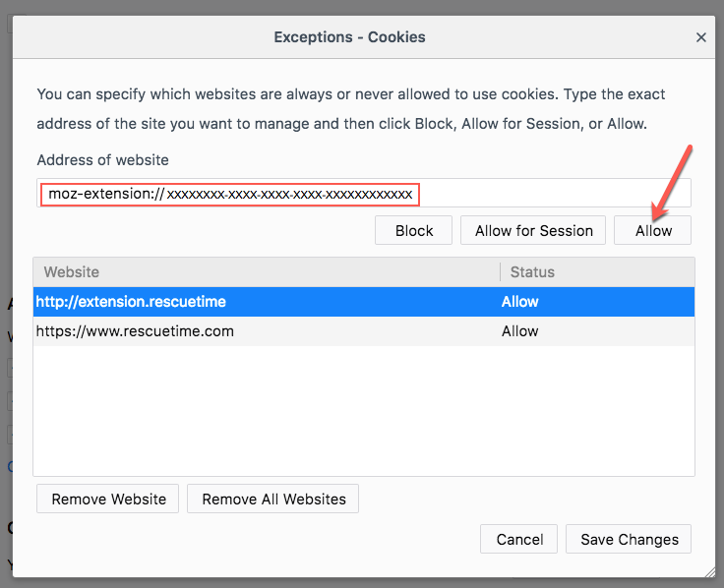
Task: Sort by the Website column header
Action: coord(266,271)
